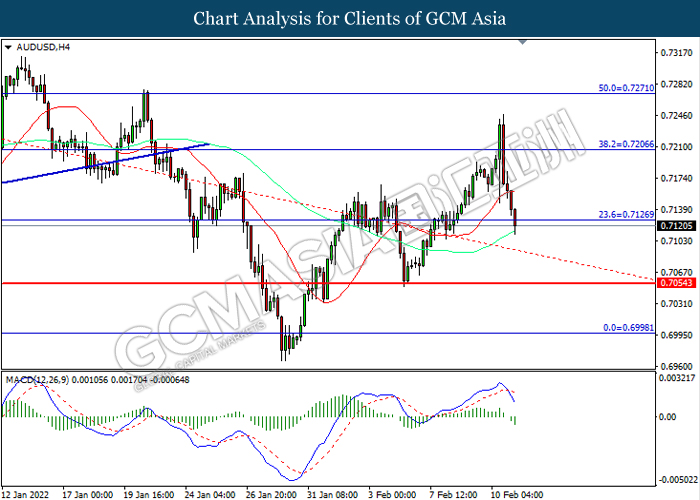Viewport: 700px width, 500px height.
Task: Select the 50.0=0.72710 Fibonacci label
Action: pos(626,88)
